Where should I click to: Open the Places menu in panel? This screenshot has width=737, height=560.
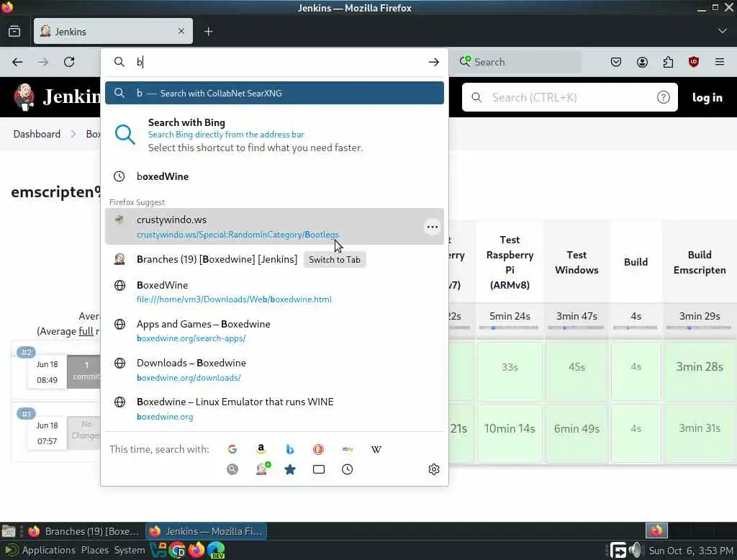point(95,550)
